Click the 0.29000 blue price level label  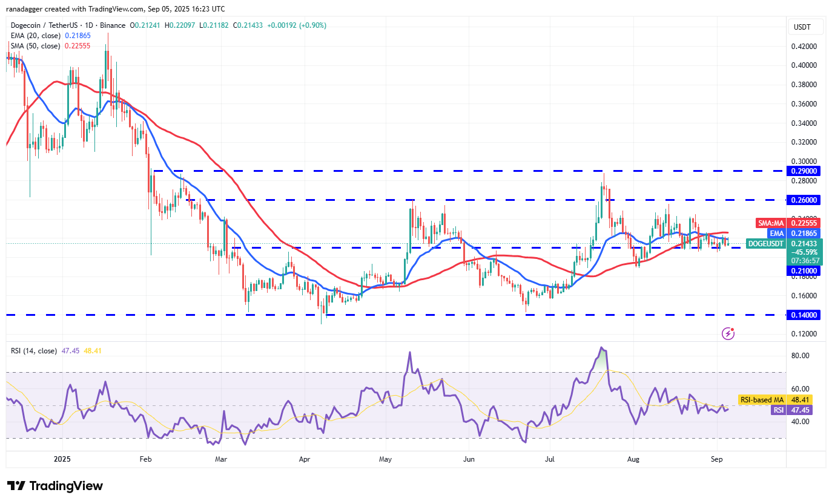804,171
